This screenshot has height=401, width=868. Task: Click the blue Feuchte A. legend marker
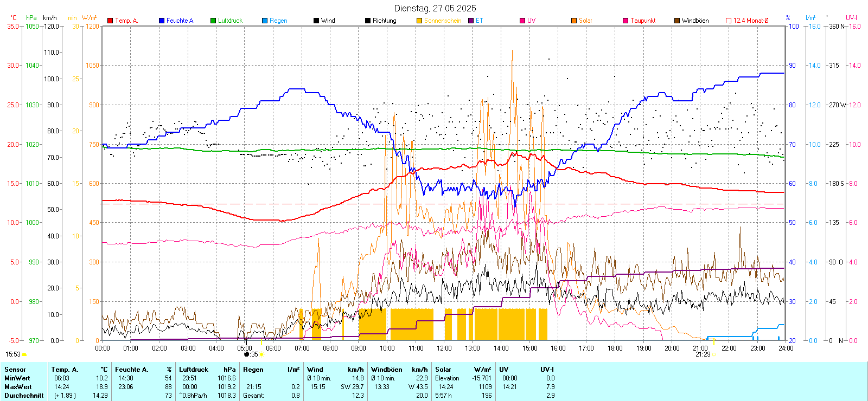point(162,21)
